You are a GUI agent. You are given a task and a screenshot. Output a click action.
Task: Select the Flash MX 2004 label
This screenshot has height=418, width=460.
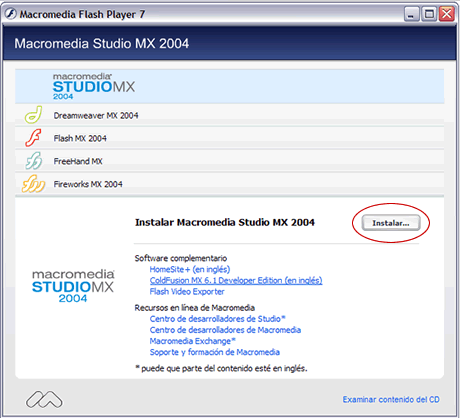(80, 138)
